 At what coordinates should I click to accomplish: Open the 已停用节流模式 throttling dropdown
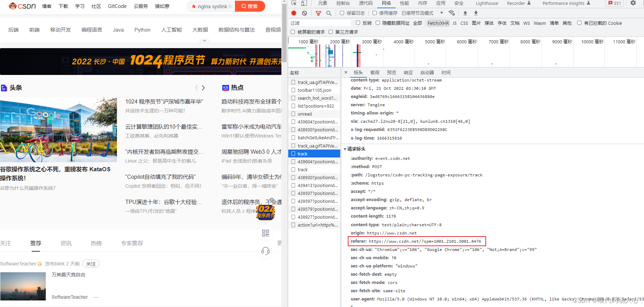point(422,13)
